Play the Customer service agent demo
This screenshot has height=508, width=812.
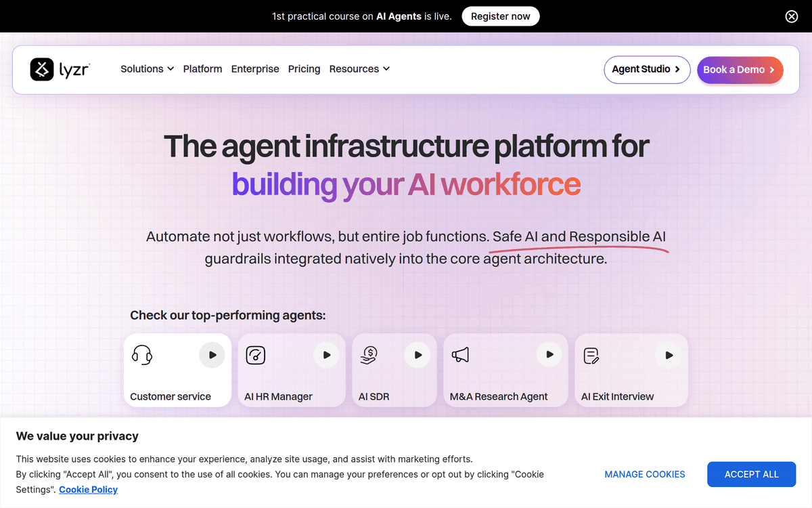coord(212,355)
